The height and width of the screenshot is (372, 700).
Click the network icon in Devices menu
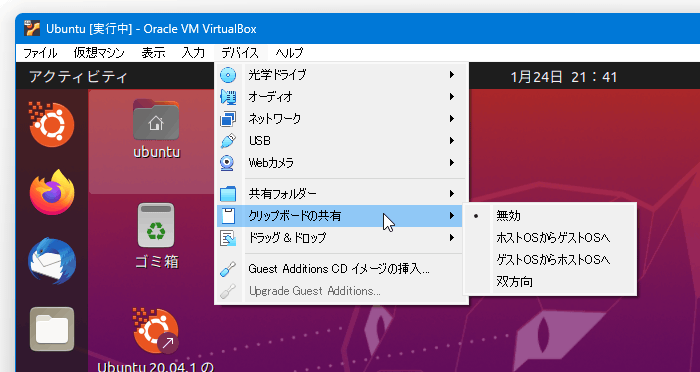[x=228, y=119]
